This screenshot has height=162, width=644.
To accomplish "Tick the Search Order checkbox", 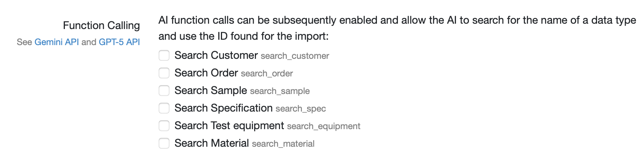I will (x=164, y=73).
